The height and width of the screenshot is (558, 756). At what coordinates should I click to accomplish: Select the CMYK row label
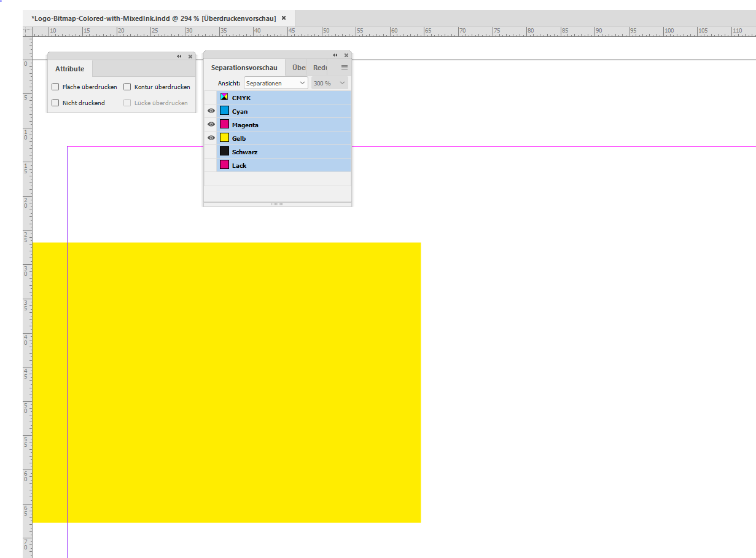[x=241, y=98]
